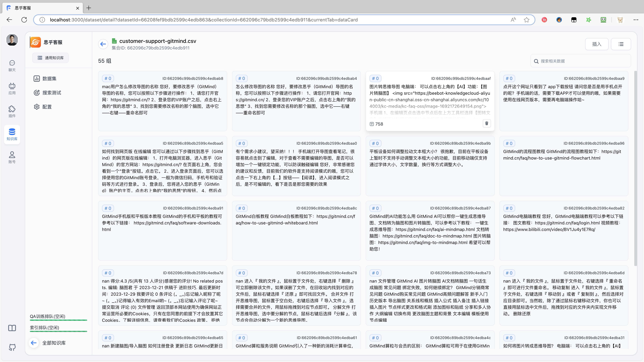
Task: Click the data list vertical scrollbar
Action: tap(635, 168)
